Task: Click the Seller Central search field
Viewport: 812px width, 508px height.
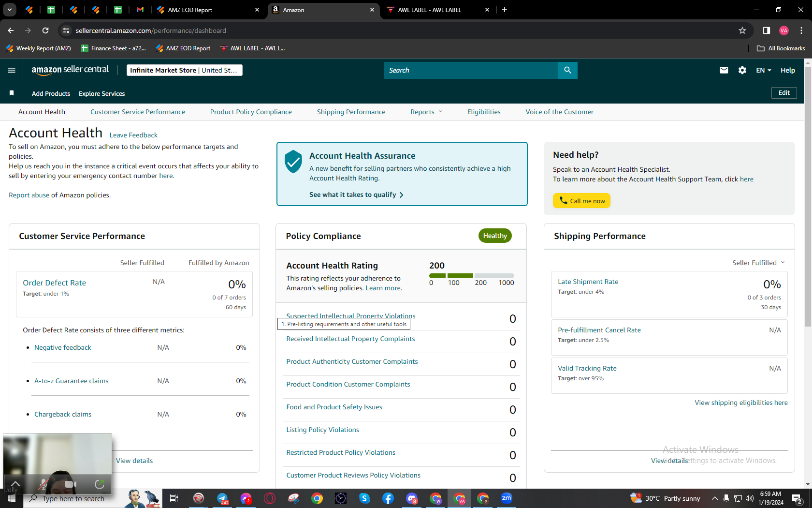Action: (x=471, y=70)
